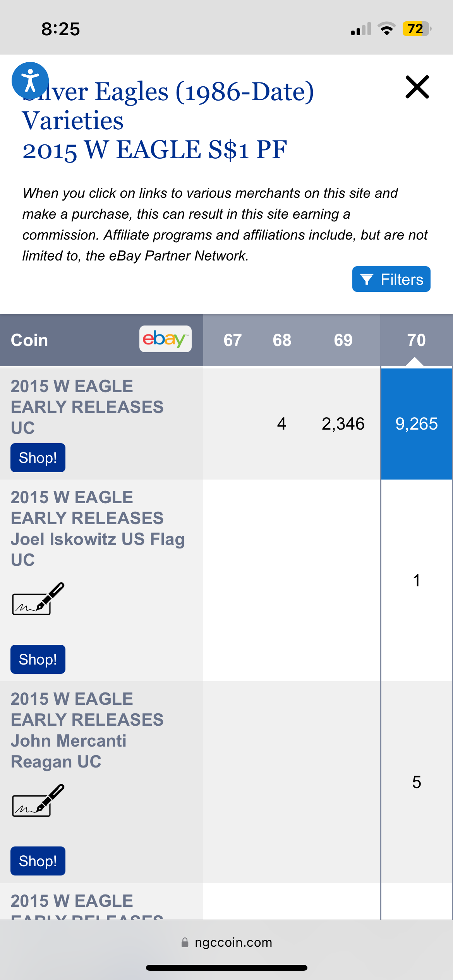This screenshot has height=980, width=453.
Task: Shop the John Mercanti Reagan coin
Action: [x=38, y=861]
